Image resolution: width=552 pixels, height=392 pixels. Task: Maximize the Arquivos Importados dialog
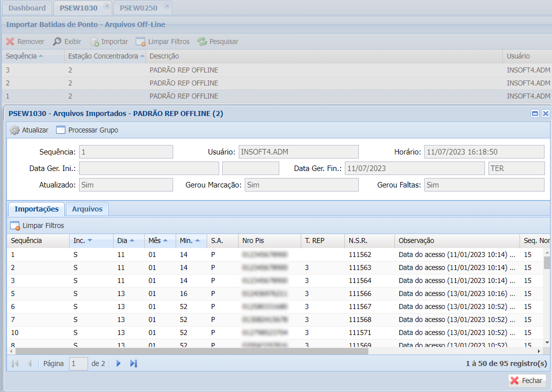535,113
